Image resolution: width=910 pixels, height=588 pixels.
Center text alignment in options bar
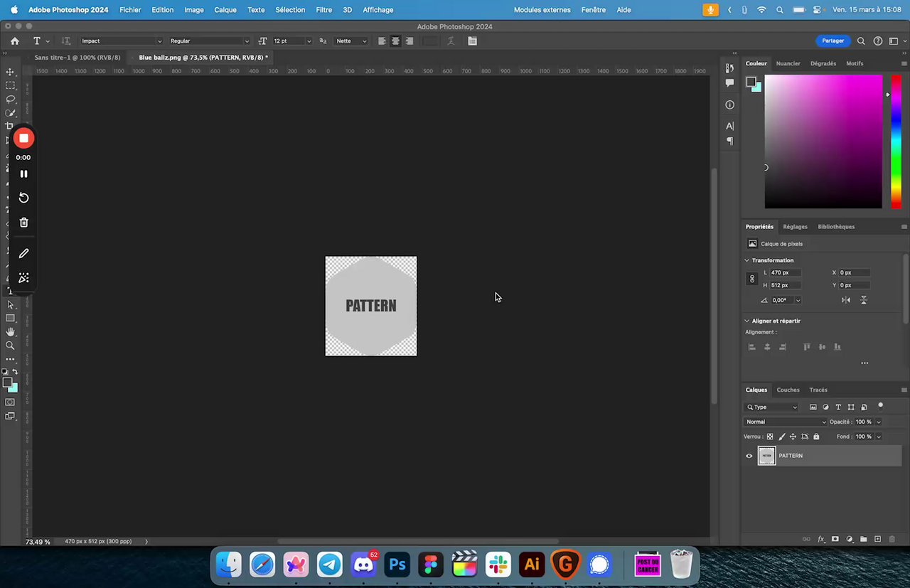tap(395, 41)
